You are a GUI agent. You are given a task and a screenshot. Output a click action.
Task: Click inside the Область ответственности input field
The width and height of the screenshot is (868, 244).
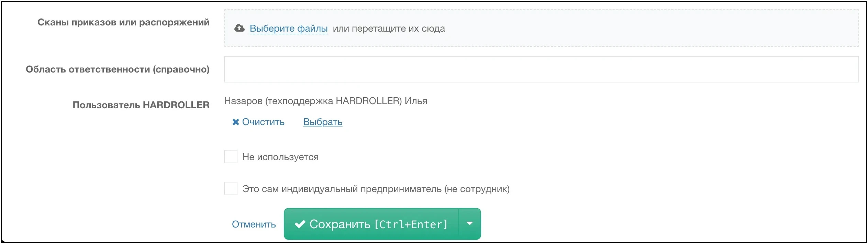coord(543,70)
